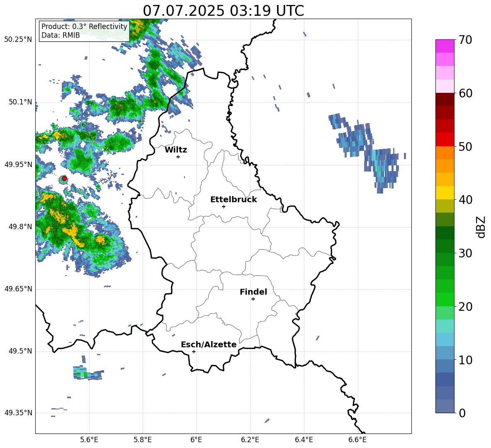491x448 pixels.
Task: Click the orange colorbar segment just below 50
Action: click(x=445, y=153)
